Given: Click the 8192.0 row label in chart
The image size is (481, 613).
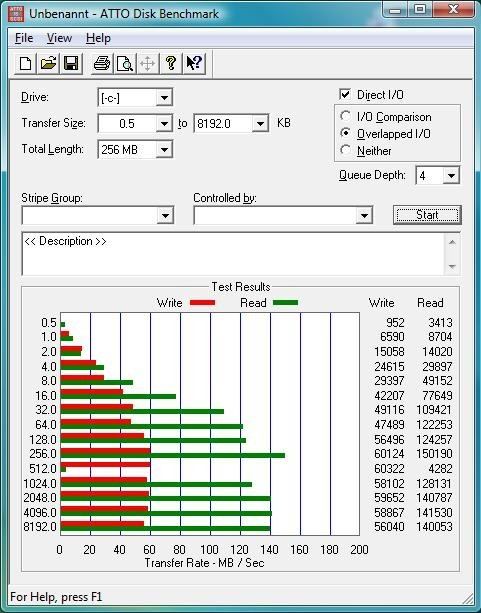Looking at the screenshot, I should (40, 527).
